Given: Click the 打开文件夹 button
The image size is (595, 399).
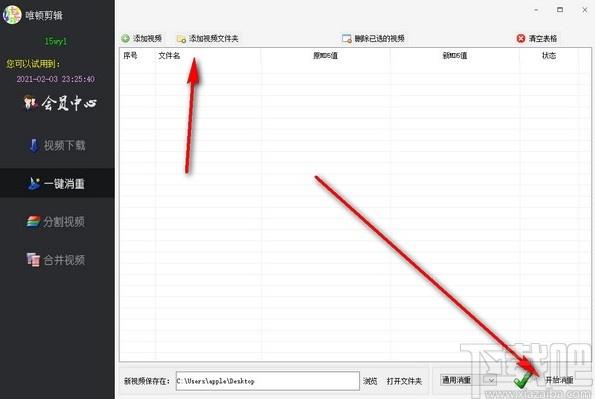Looking at the screenshot, I should click(x=404, y=381).
